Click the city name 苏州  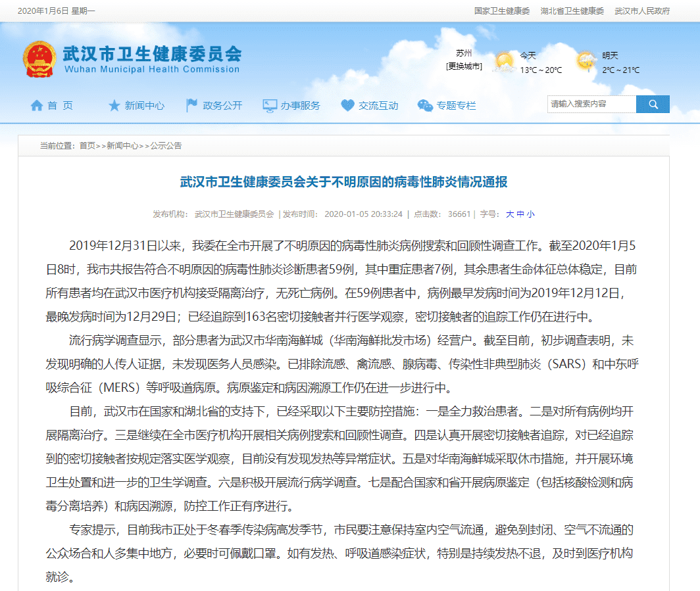tap(464, 53)
